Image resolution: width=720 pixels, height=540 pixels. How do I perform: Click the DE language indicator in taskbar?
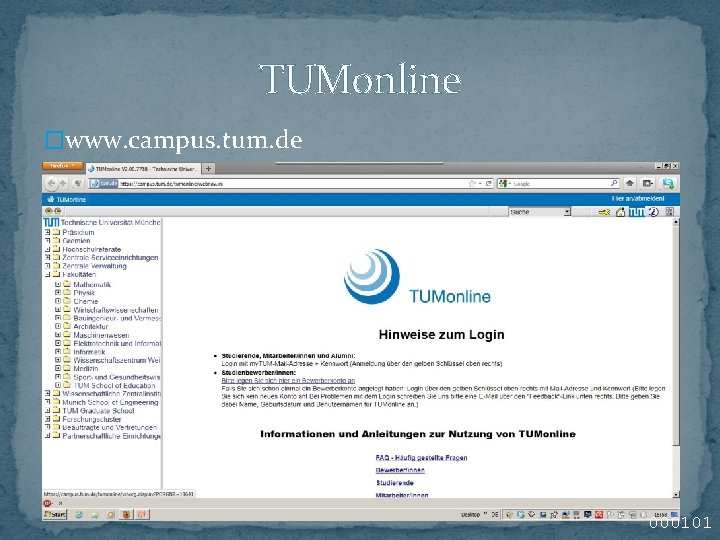pos(495,515)
